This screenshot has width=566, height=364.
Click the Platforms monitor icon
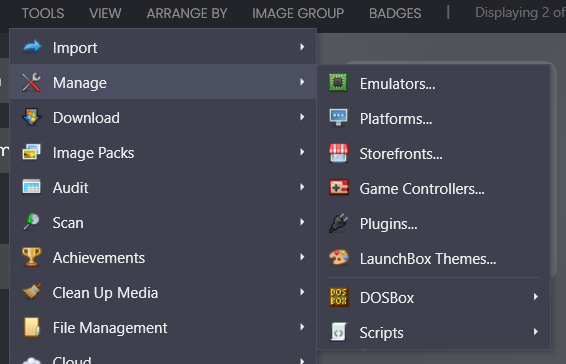point(338,118)
